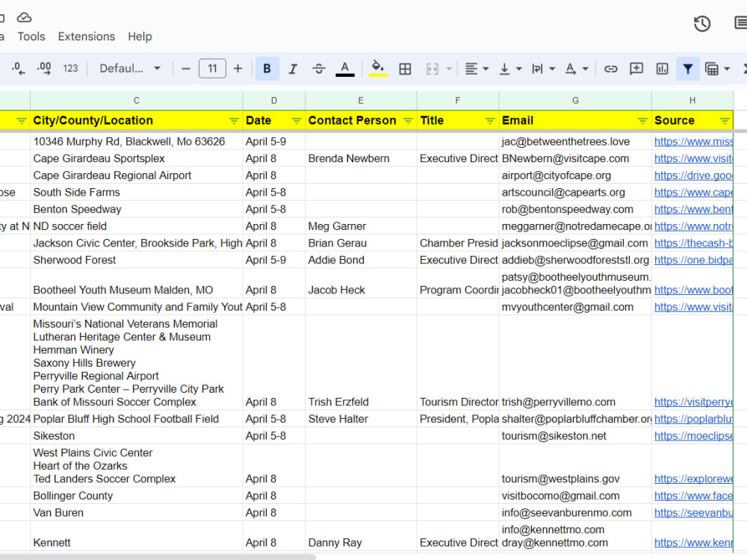Open the Tools menu
The height and width of the screenshot is (560, 747).
[31, 37]
